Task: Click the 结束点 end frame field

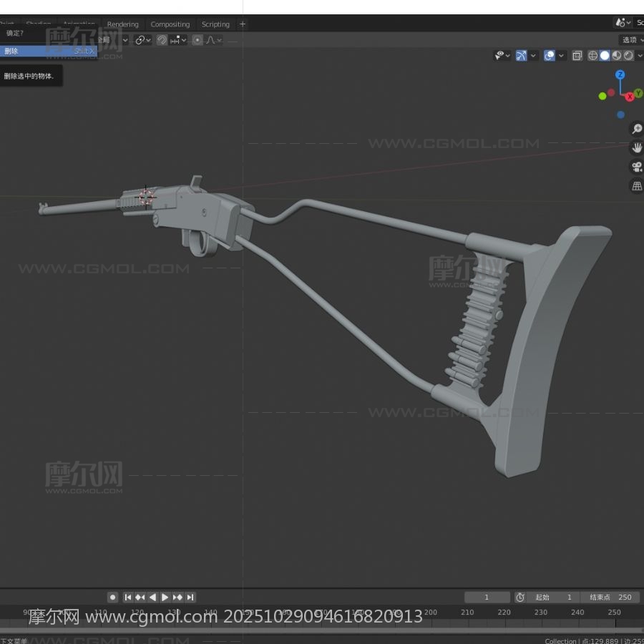Action: 609,597
